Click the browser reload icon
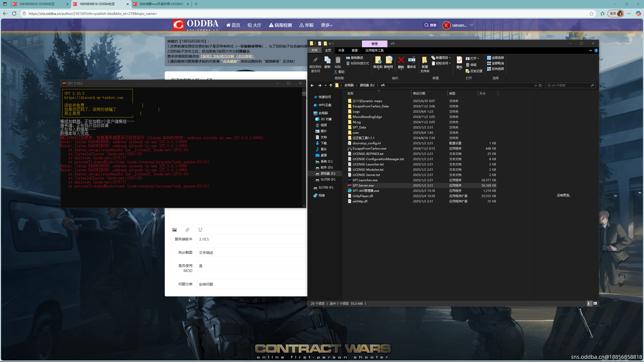644x362 pixels. click(14, 14)
